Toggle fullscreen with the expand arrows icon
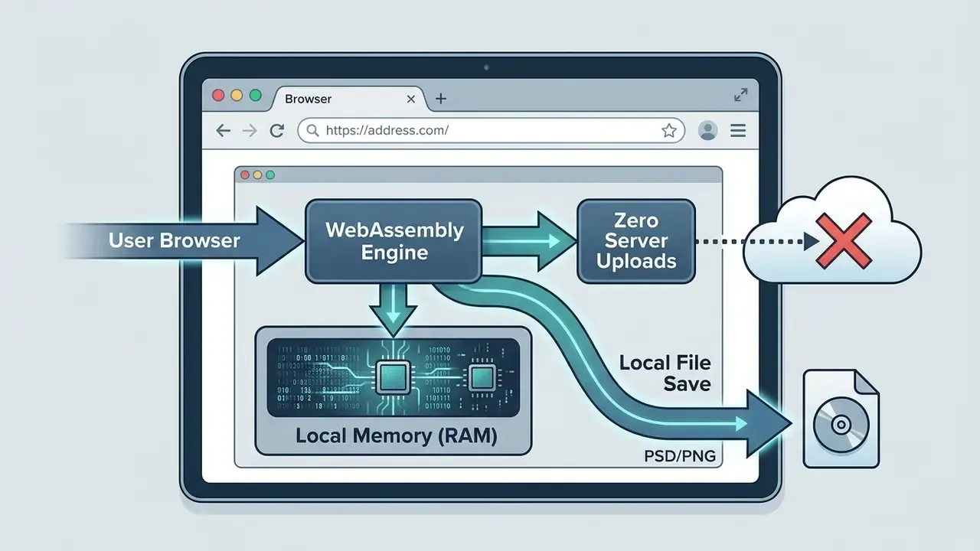This screenshot has height=551, width=980. [x=740, y=95]
